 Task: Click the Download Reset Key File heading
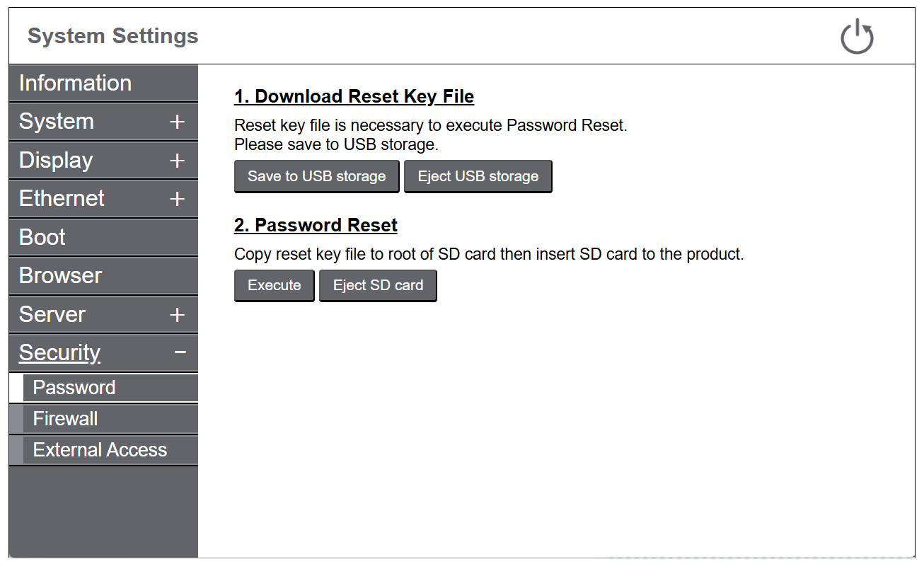coord(354,96)
